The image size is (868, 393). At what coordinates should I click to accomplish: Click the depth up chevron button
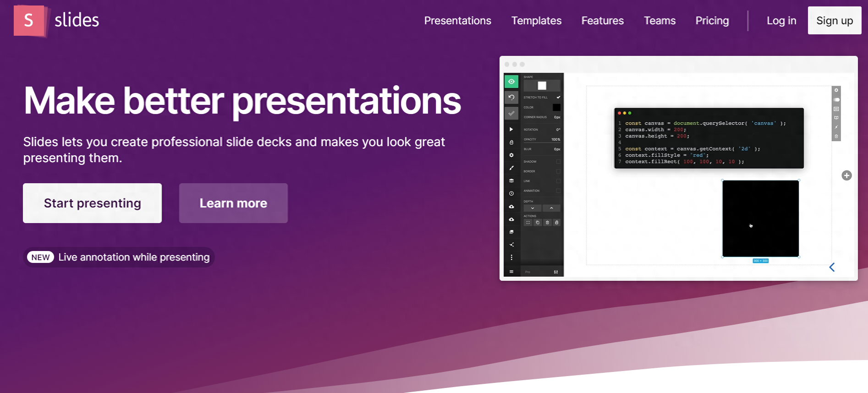551,208
